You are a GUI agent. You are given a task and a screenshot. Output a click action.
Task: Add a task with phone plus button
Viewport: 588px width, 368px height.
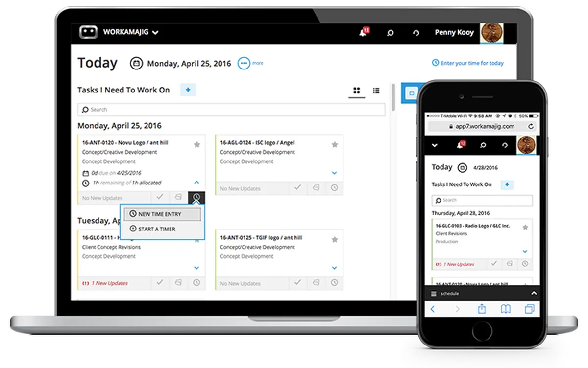(x=507, y=184)
